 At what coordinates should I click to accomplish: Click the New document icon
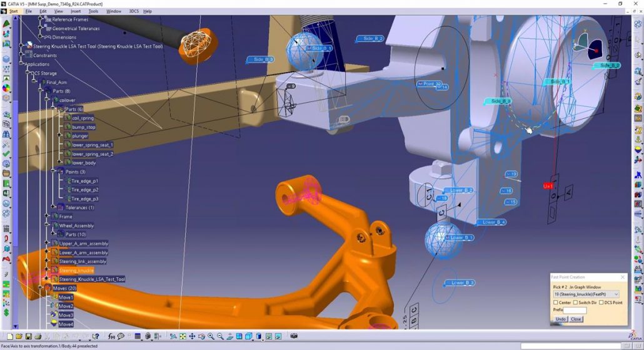pos(11,337)
